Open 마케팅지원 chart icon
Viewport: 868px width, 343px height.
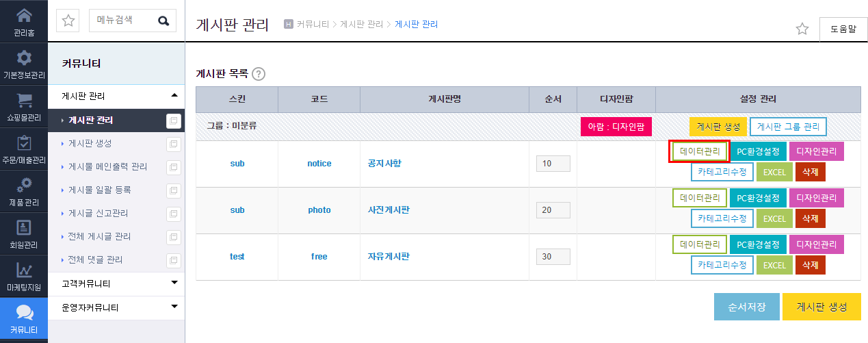(24, 270)
